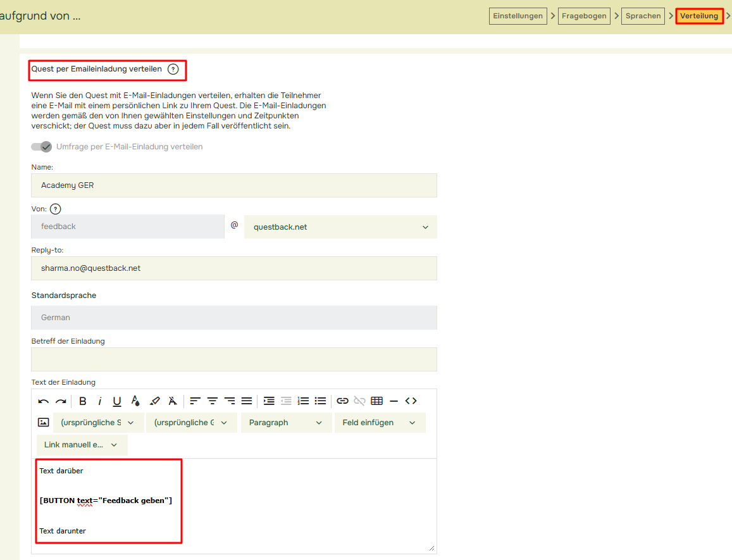Insert a numbered list
This screenshot has width=732, height=560.
304,401
